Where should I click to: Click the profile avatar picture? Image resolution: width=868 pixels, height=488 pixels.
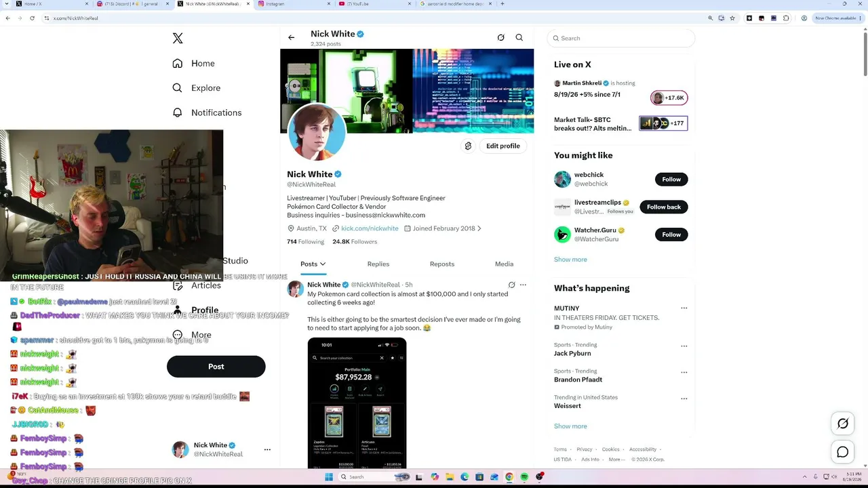317,132
